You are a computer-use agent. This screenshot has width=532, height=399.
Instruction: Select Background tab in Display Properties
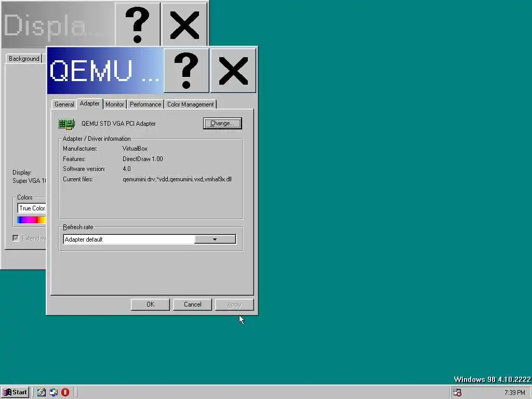tap(24, 59)
